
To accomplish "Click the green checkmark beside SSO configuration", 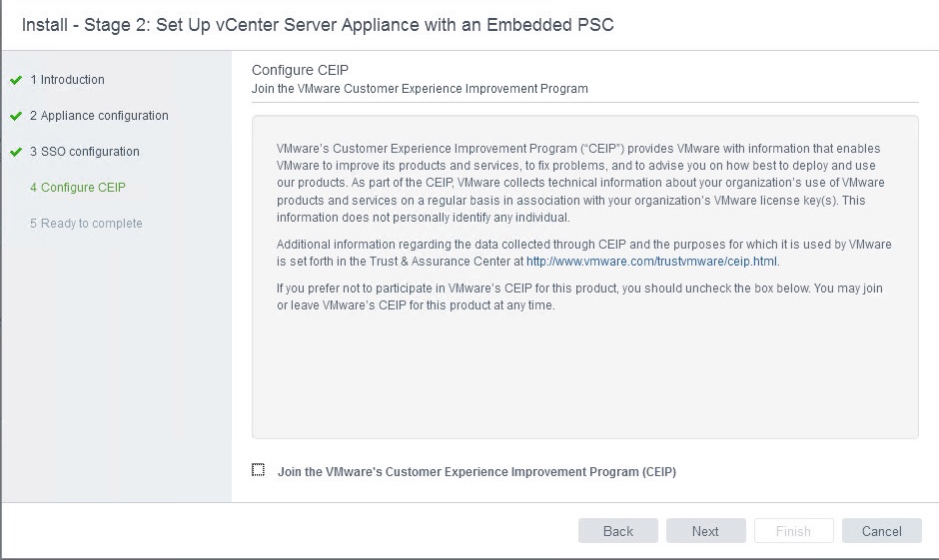I will point(15,152).
